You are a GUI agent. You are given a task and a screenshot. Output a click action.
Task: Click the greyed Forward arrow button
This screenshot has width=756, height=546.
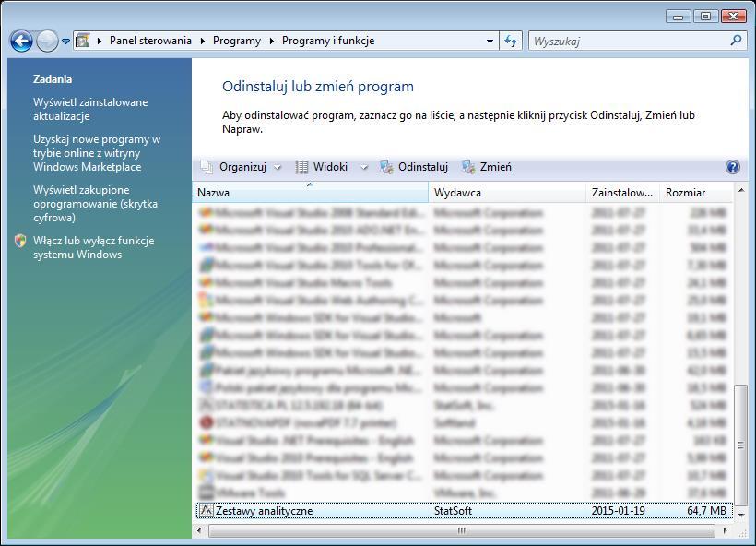(47, 41)
